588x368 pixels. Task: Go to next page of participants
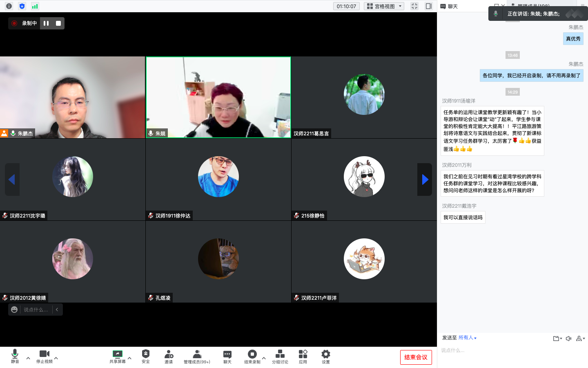pos(425,180)
